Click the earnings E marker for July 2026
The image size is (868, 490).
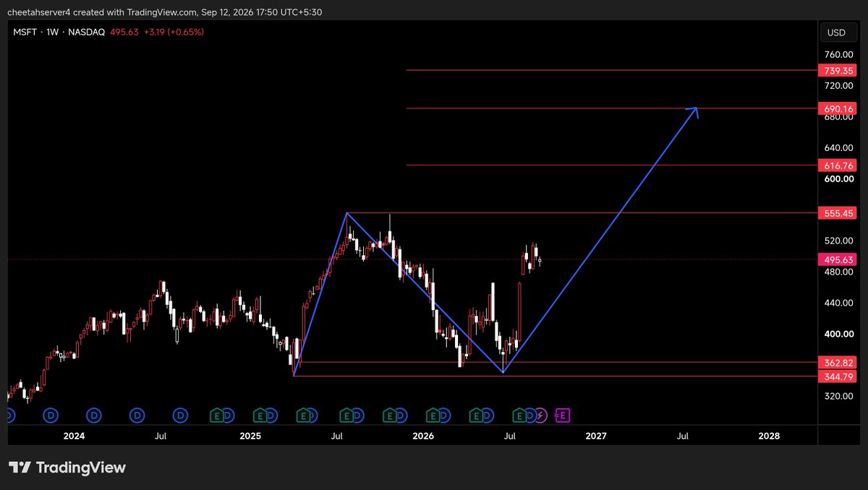click(x=519, y=416)
